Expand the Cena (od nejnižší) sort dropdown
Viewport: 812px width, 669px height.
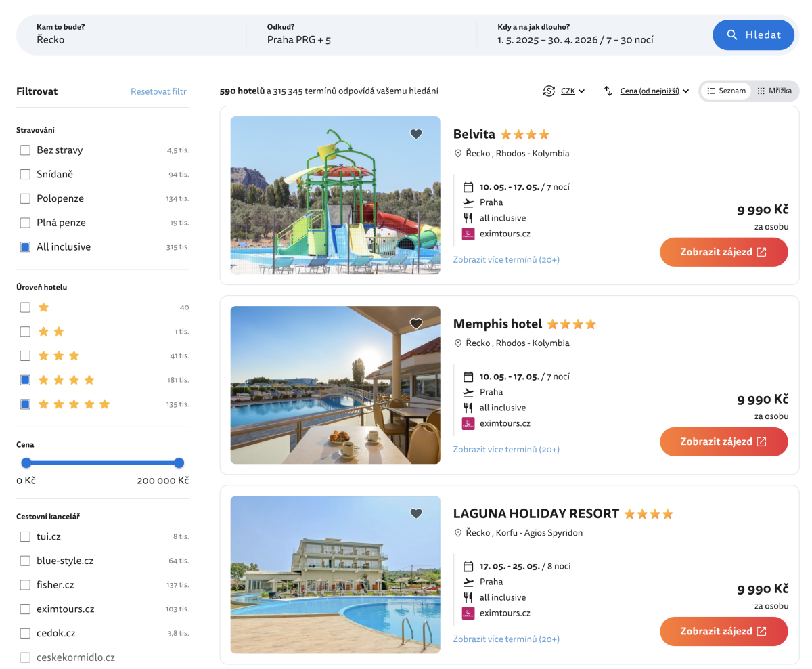654,91
